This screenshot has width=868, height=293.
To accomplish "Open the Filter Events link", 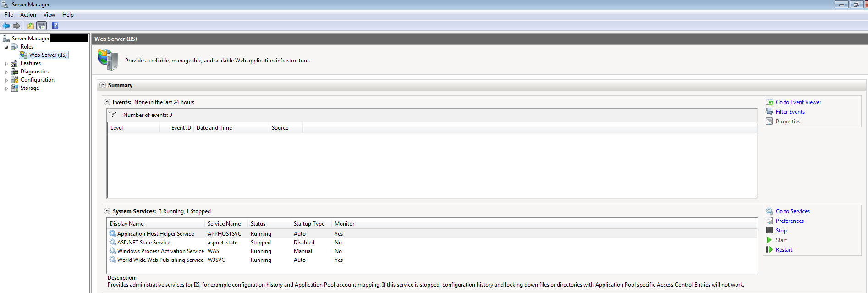I will pos(790,112).
